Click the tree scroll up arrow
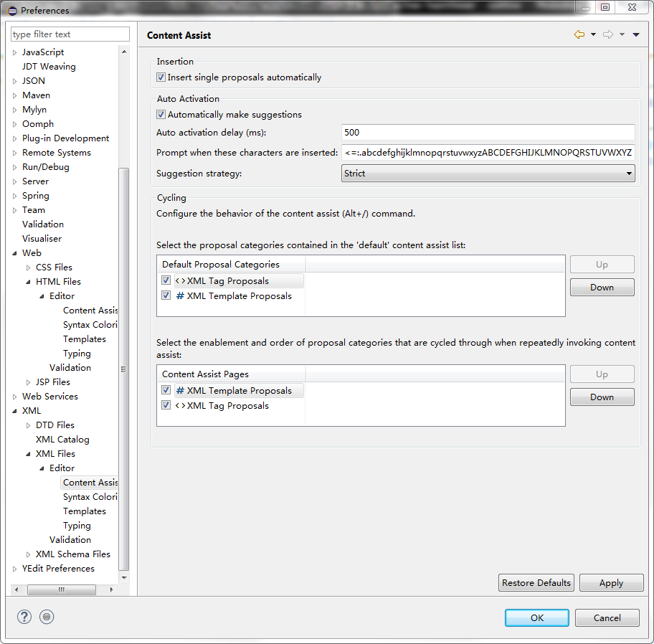This screenshot has width=654, height=644. (124, 52)
